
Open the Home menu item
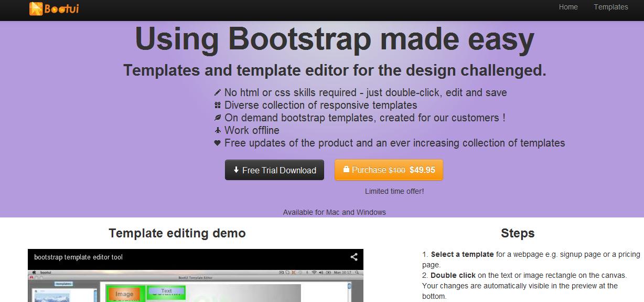coord(568,7)
